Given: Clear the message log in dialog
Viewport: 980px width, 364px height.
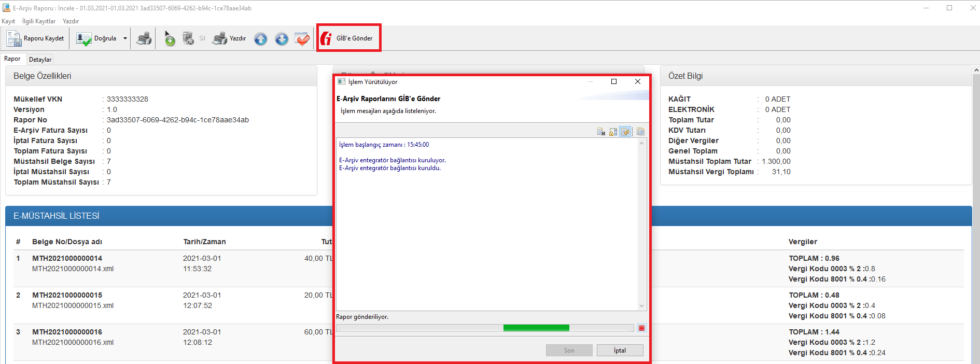Looking at the screenshot, I should click(x=601, y=132).
